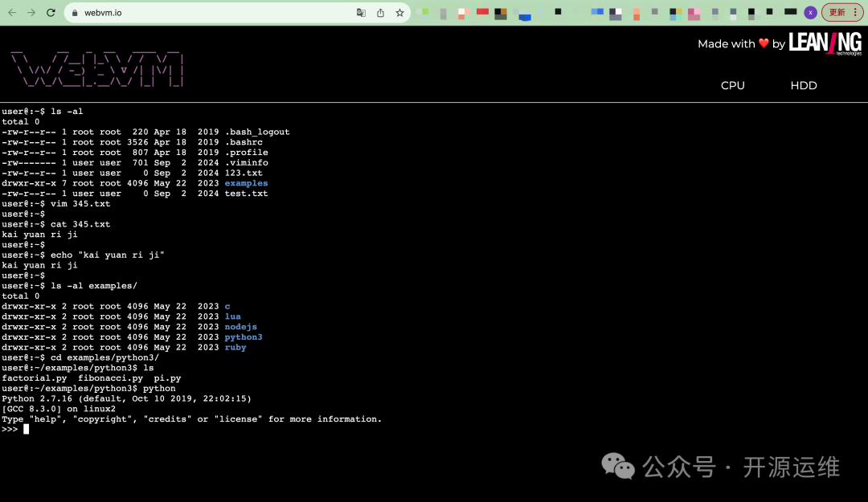Click factorial.py in the listing
This screenshot has height=502, width=868.
coord(35,378)
